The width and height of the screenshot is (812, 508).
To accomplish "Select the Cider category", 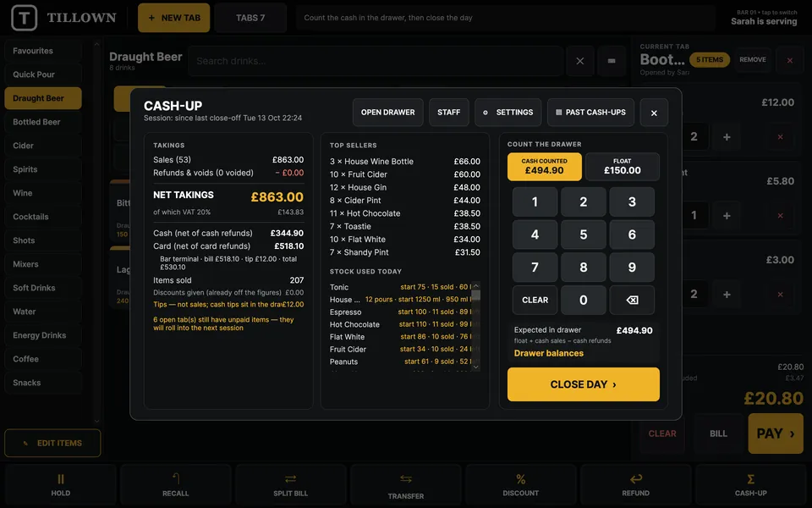I will (43, 146).
